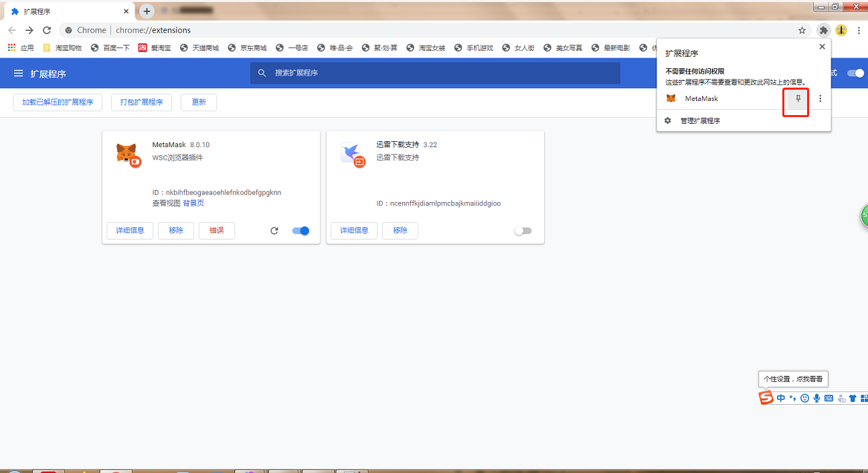Screen dimensions: 868x473
Task: Click 加载已解压的扩展程序 button
Action: [x=58, y=102]
